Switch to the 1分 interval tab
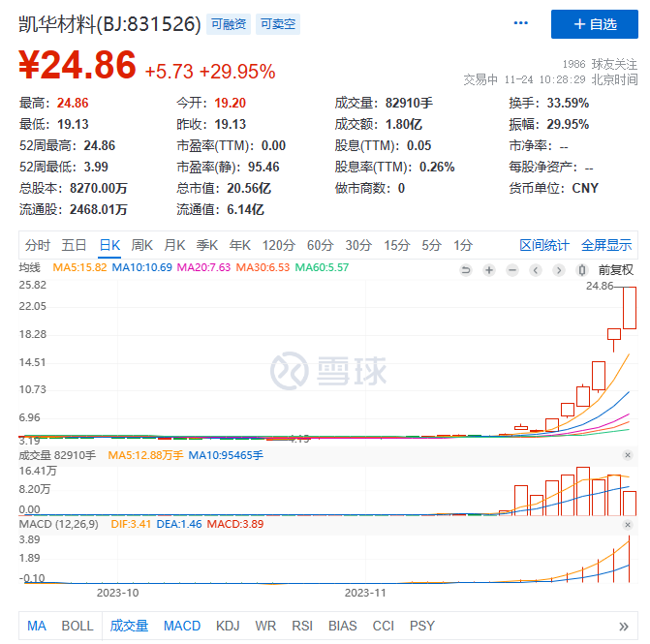The image size is (650, 644). (463, 245)
